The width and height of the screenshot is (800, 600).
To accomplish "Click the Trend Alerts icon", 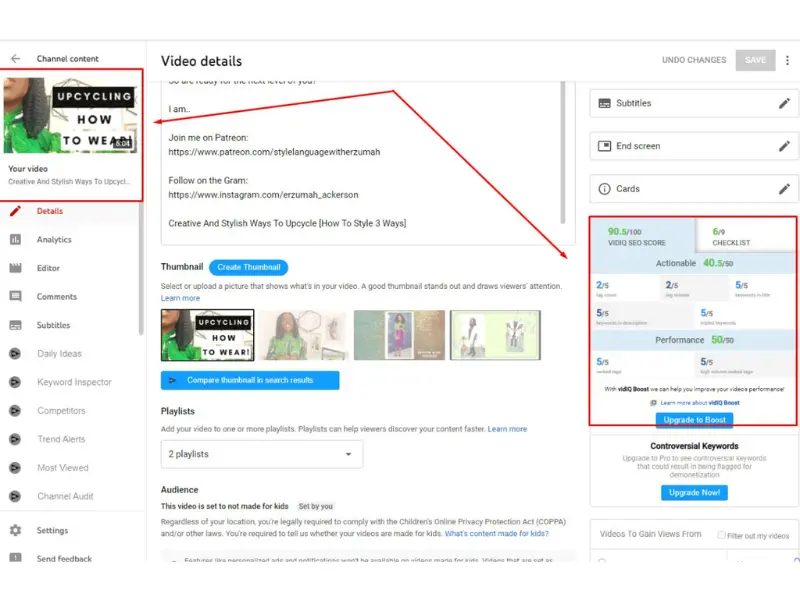I will click(x=16, y=439).
